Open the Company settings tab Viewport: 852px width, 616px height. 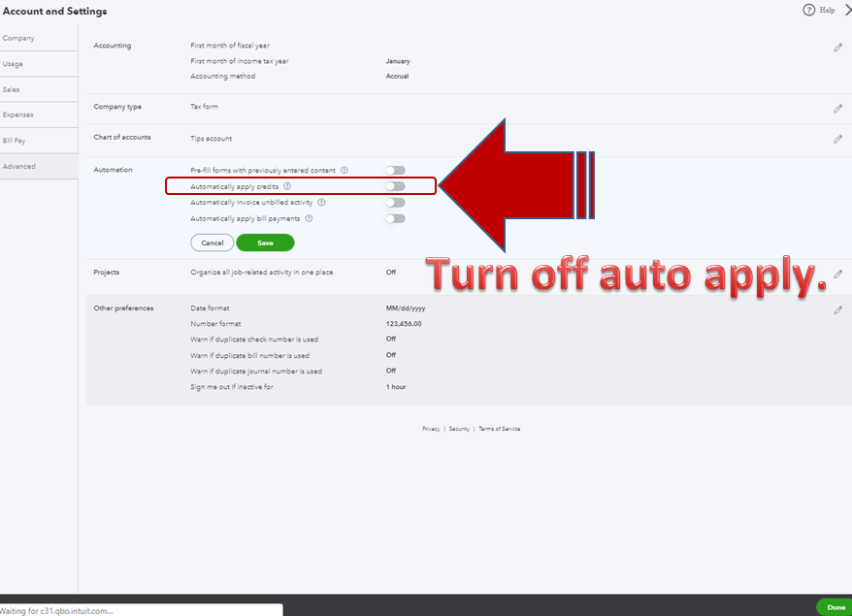click(39, 38)
